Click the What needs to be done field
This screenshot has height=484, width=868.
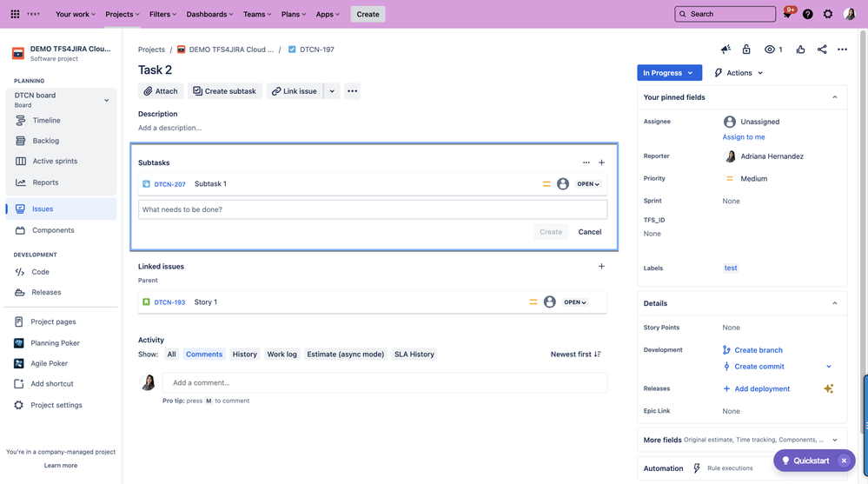[x=373, y=209]
